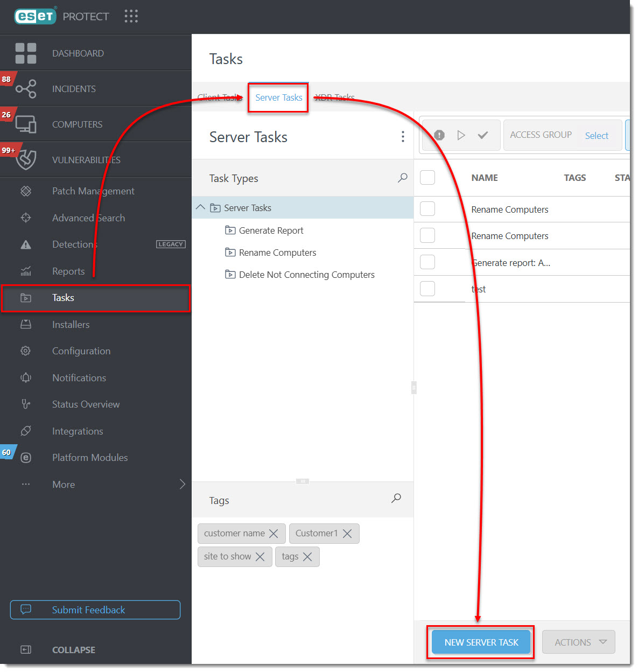Open the Incidents sidebar icon

(x=26, y=89)
